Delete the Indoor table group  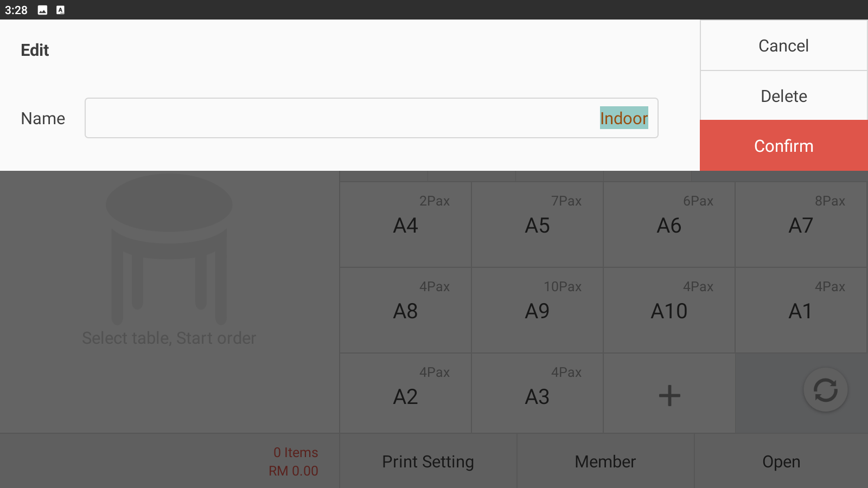(x=783, y=95)
